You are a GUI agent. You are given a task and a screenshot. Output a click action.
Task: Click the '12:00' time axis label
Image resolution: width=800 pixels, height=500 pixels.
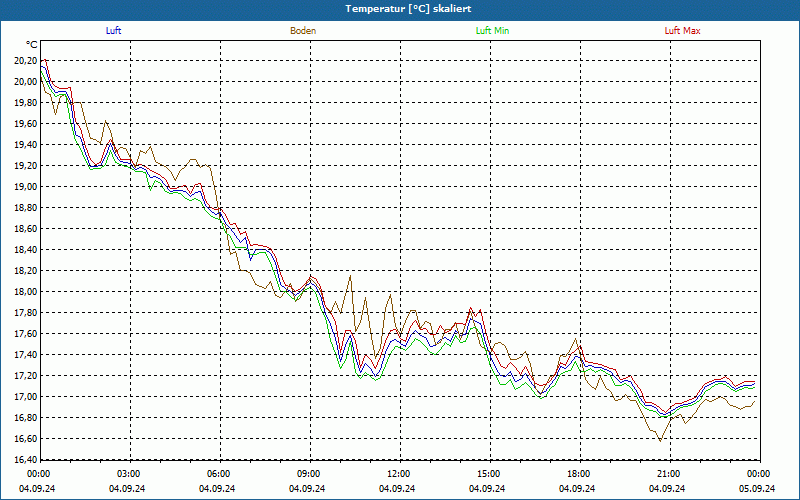point(397,474)
